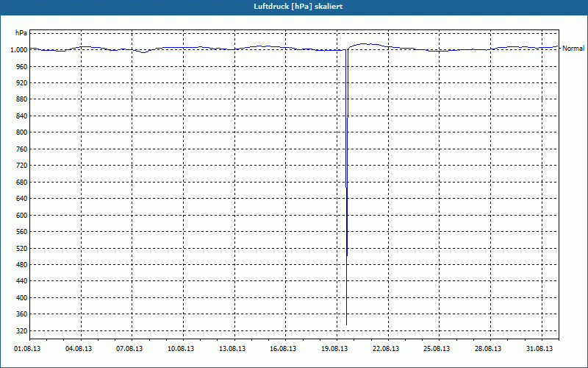Click the chart title 'Luftdruck [hPa] skaliert'
The image size is (588, 368).
click(298, 7)
